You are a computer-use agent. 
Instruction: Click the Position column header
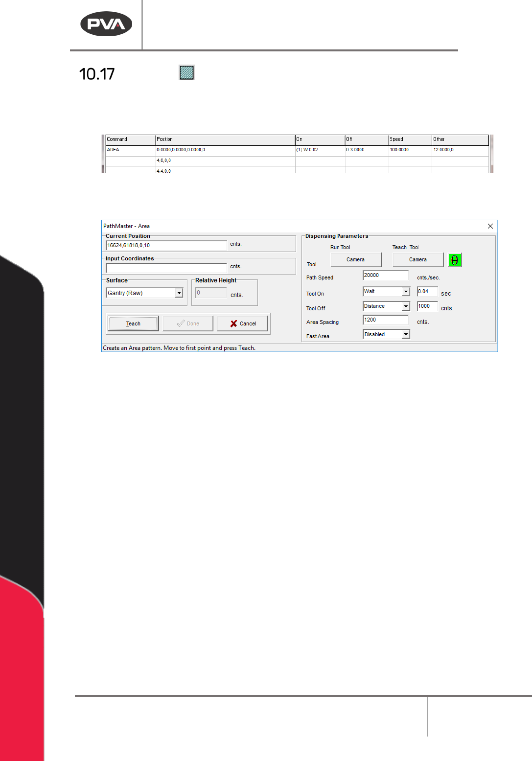point(225,139)
